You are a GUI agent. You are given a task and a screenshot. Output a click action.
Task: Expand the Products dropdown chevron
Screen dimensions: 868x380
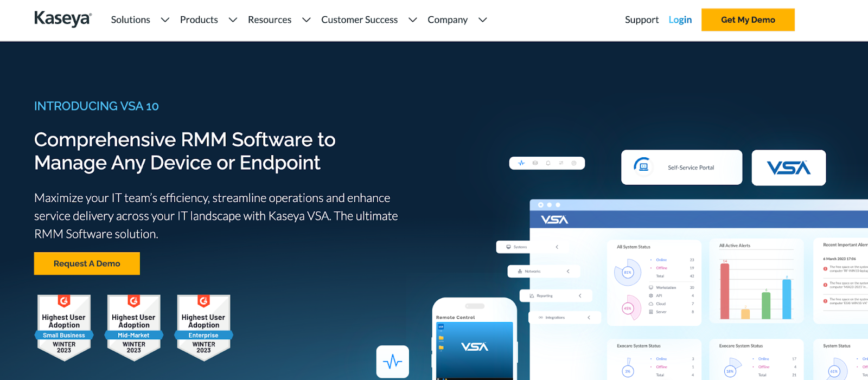pyautogui.click(x=233, y=20)
